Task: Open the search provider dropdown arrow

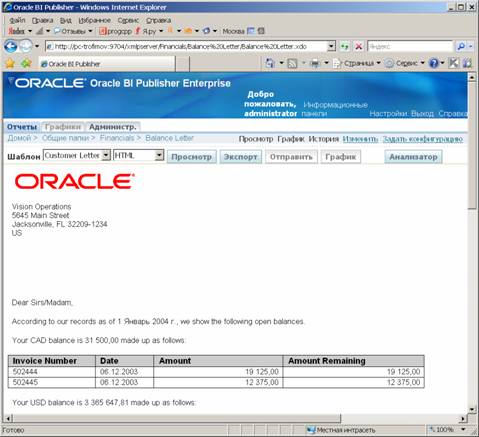Action: tap(471, 46)
